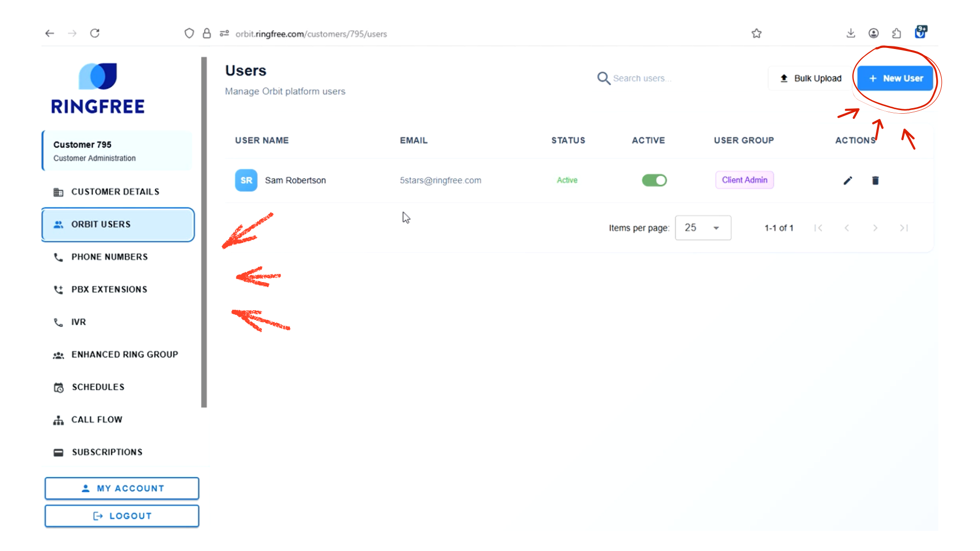
Task: Click the Logout button
Action: [122, 516]
